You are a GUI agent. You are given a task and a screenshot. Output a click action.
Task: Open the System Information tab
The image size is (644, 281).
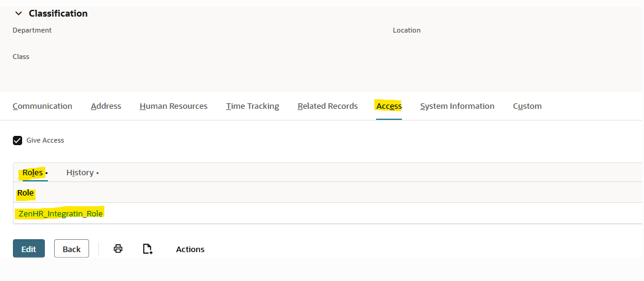click(x=457, y=106)
